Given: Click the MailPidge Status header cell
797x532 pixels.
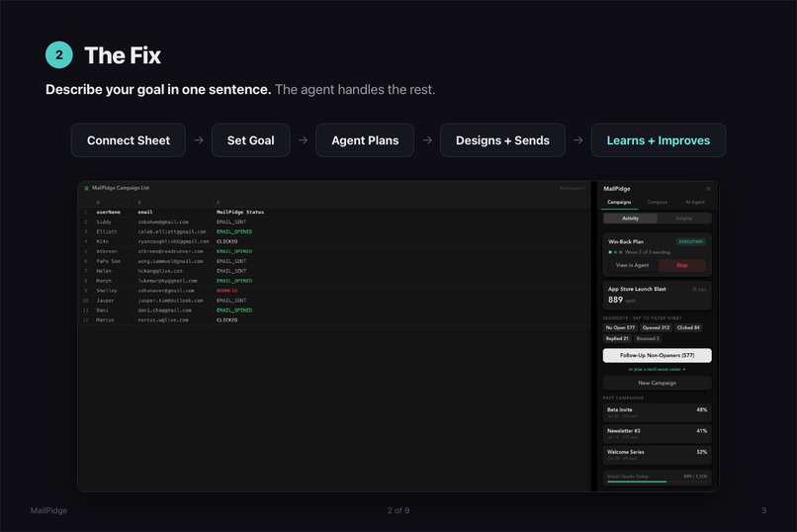Looking at the screenshot, I should click(240, 212).
